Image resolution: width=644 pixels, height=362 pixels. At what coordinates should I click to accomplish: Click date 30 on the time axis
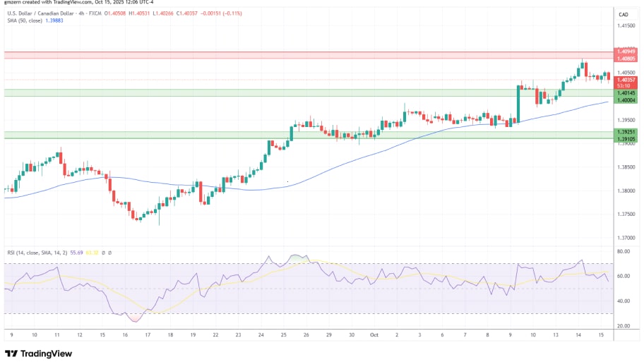352,335
